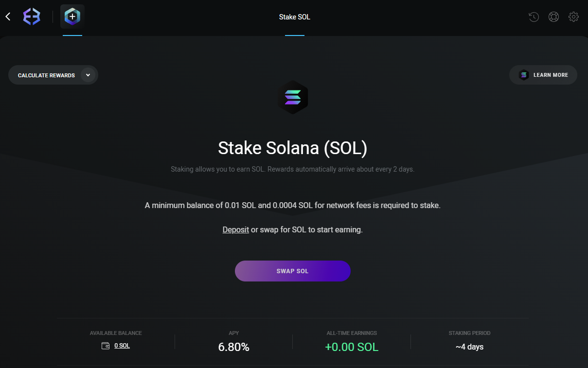
Task: Click the wallet icon beside 0 SOL
Action: point(106,346)
